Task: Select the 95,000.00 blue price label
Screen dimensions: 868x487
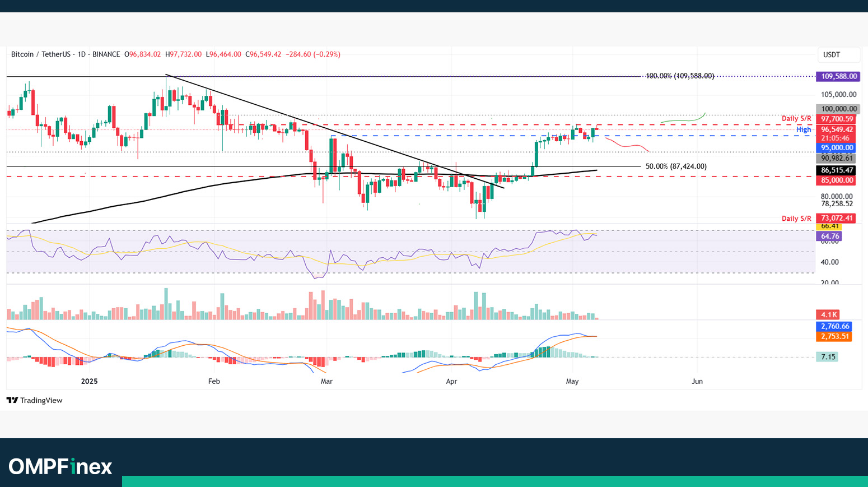Action: [x=836, y=148]
